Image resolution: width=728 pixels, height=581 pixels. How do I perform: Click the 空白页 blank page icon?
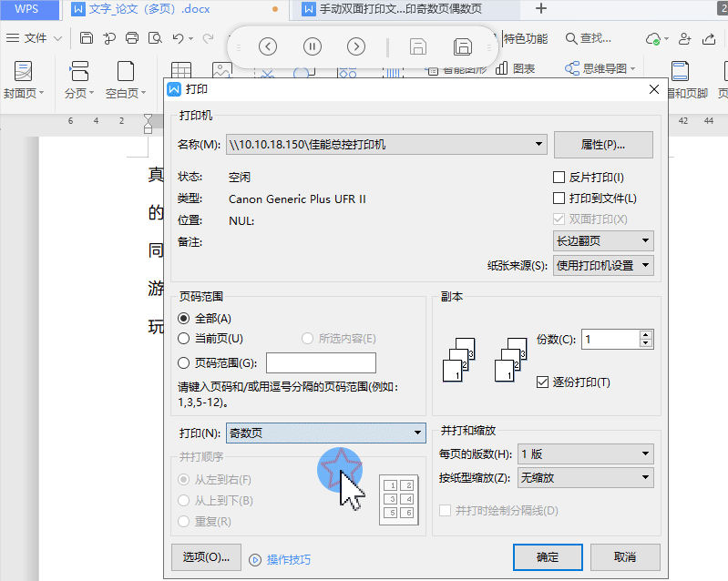[x=125, y=72]
